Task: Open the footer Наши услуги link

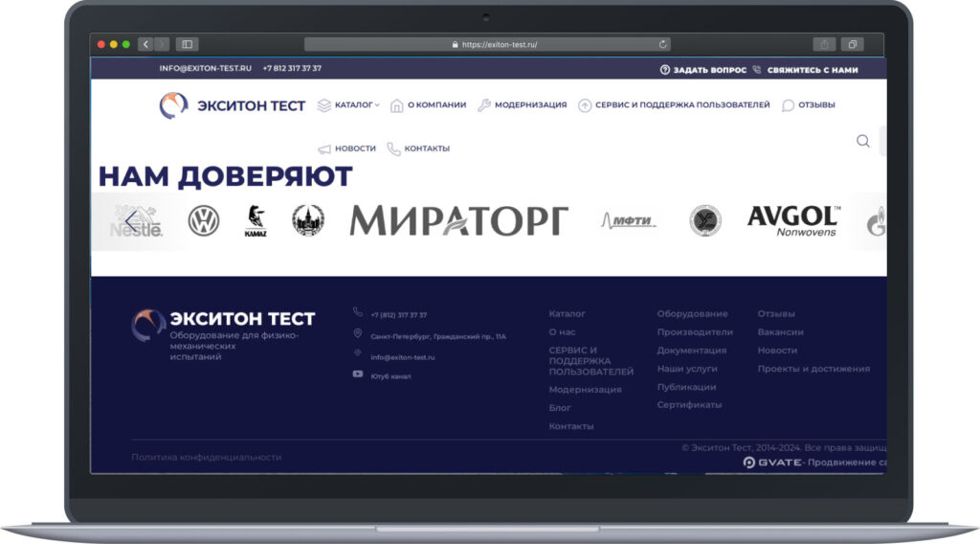Action: point(687,369)
